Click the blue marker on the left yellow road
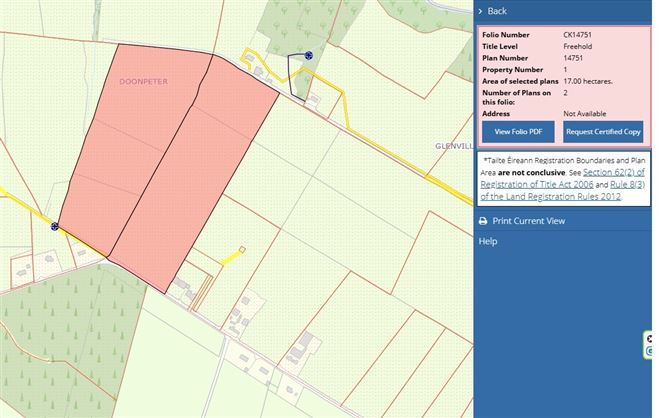668x418 pixels. pyautogui.click(x=55, y=227)
